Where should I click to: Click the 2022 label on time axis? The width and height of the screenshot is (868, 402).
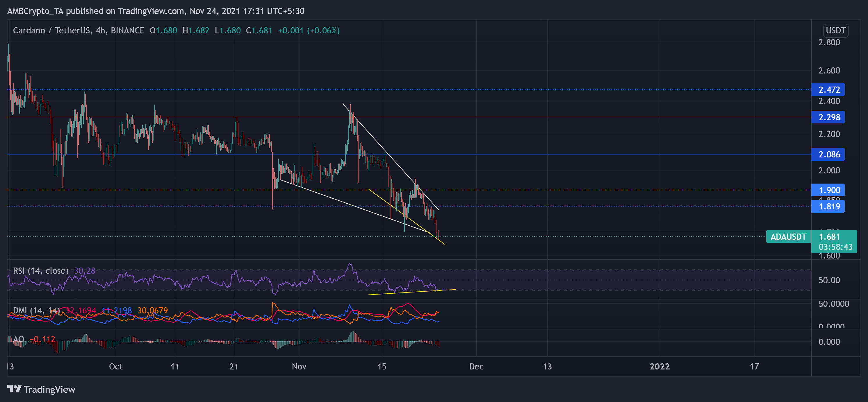point(660,366)
